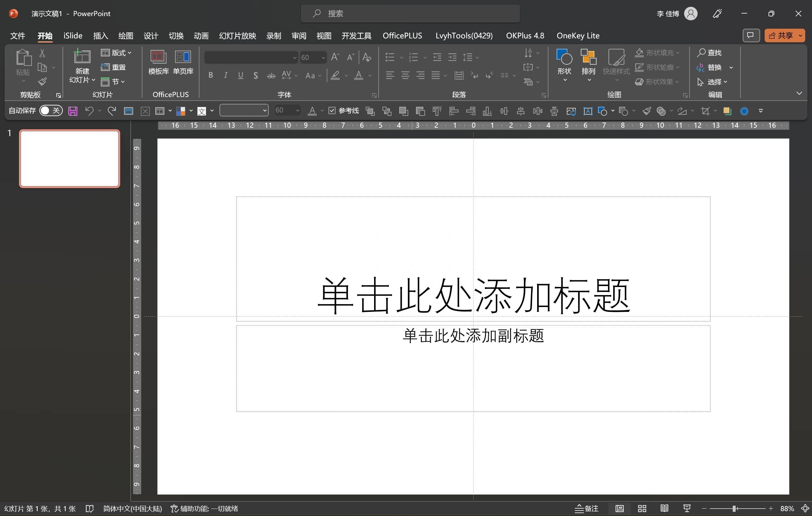
Task: Click the text highlight color button
Action: tap(335, 75)
